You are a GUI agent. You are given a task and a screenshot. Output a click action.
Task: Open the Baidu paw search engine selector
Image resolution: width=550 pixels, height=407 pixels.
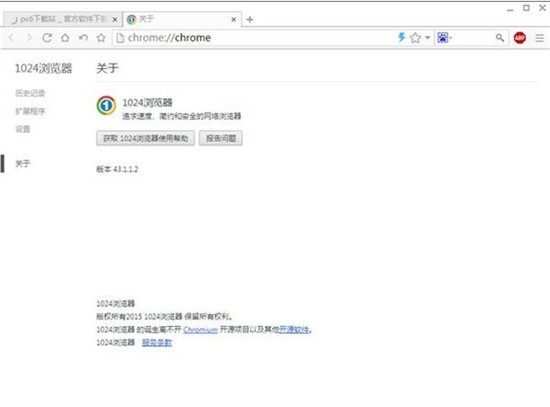click(444, 37)
